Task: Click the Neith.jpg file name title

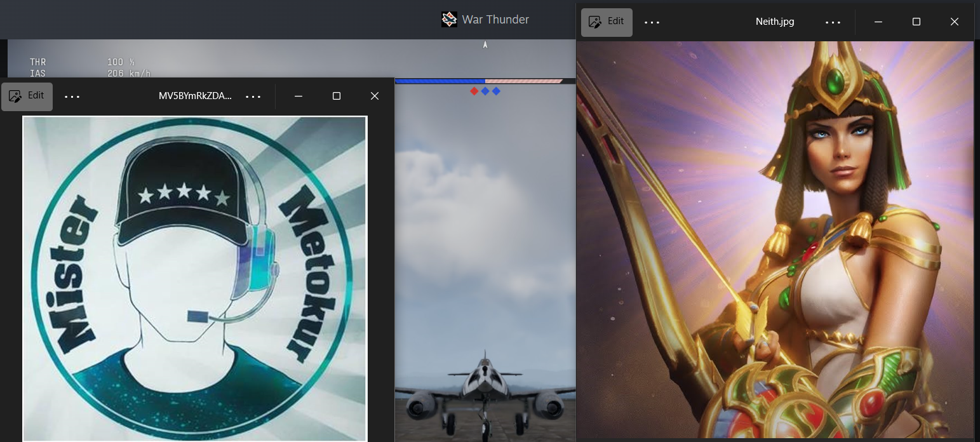Action: [775, 22]
